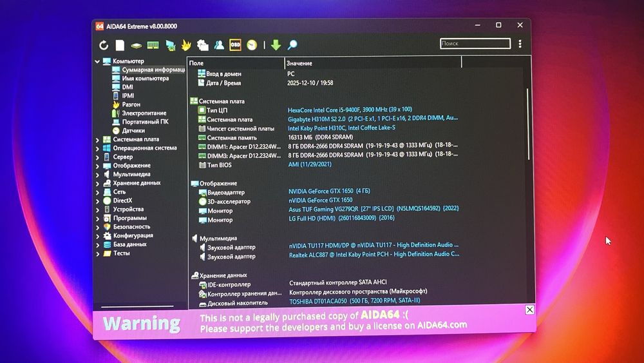Image resolution: width=644 pixels, height=363 pixels.
Task: Open the Report page icon
Action: tap(120, 44)
